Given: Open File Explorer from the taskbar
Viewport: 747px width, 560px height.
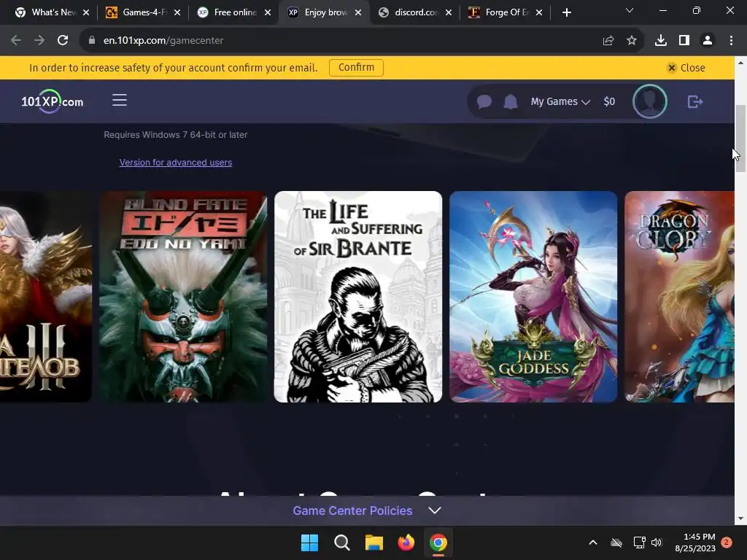Looking at the screenshot, I should [x=374, y=542].
